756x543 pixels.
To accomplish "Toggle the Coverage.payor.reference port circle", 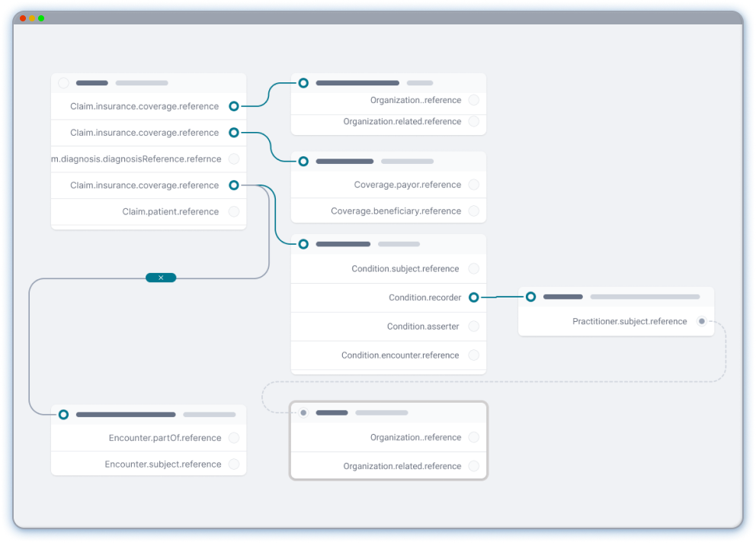I will (473, 185).
